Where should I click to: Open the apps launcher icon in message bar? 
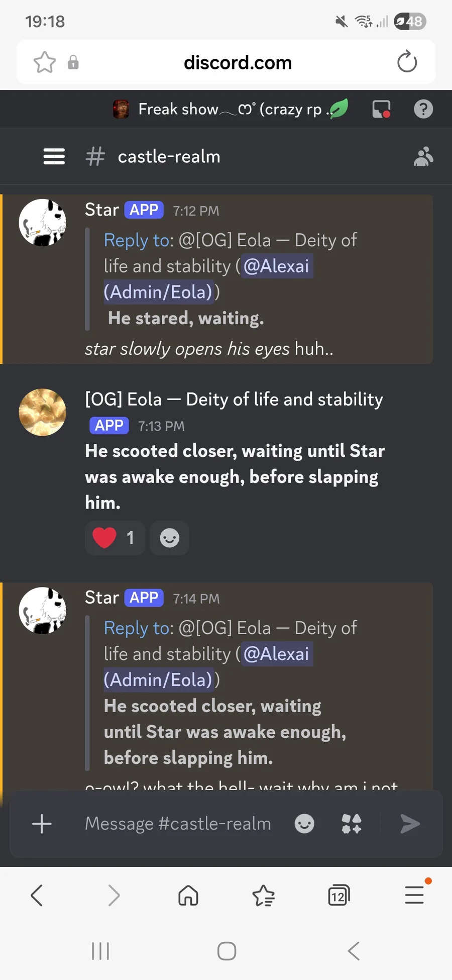(x=352, y=824)
